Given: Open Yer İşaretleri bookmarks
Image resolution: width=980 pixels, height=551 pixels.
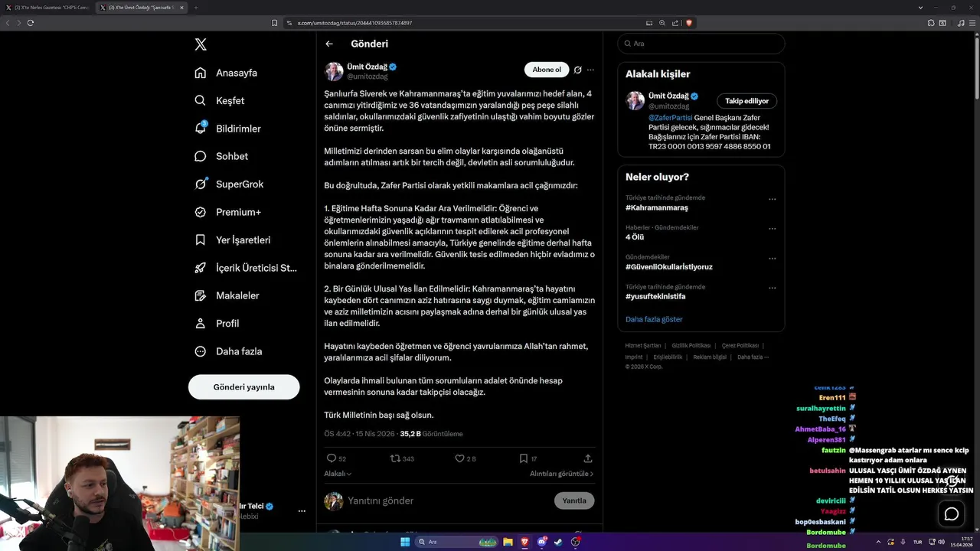Looking at the screenshot, I should click(233, 240).
